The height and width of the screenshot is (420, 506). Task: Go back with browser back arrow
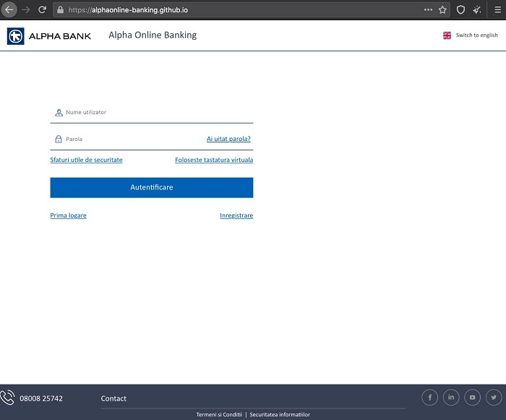tap(9, 10)
